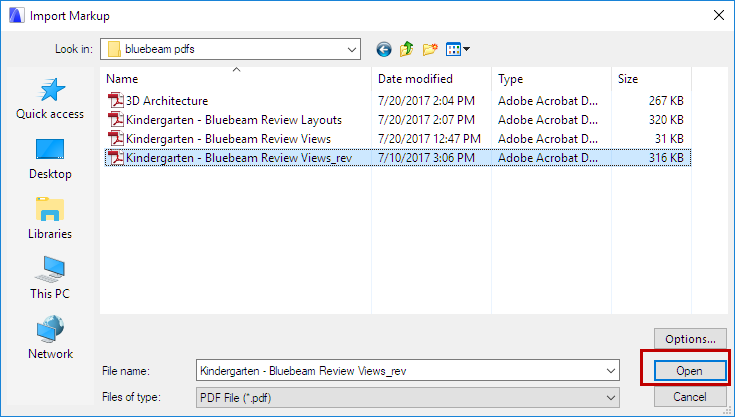Close the Import Markup dialog
The width and height of the screenshot is (735, 417).
tap(719, 15)
